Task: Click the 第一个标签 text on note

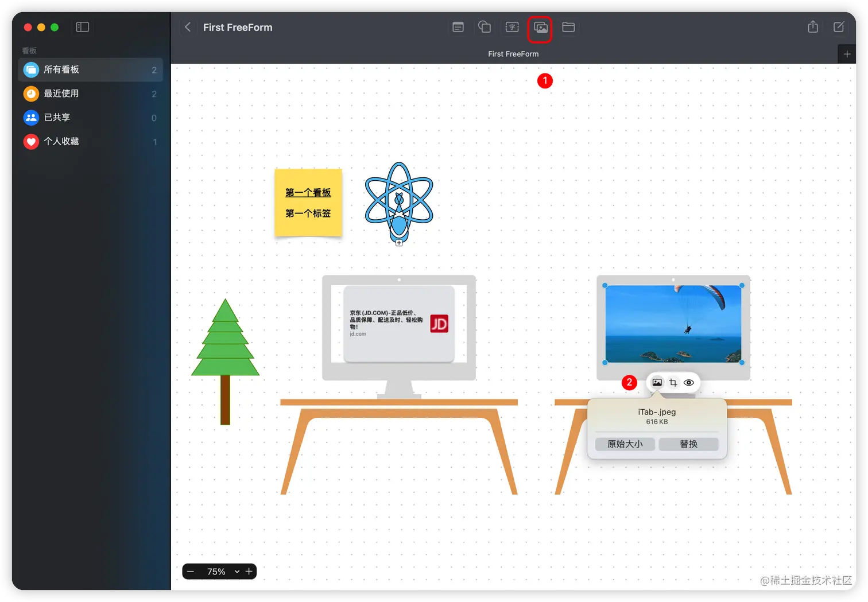Action: pyautogui.click(x=308, y=213)
